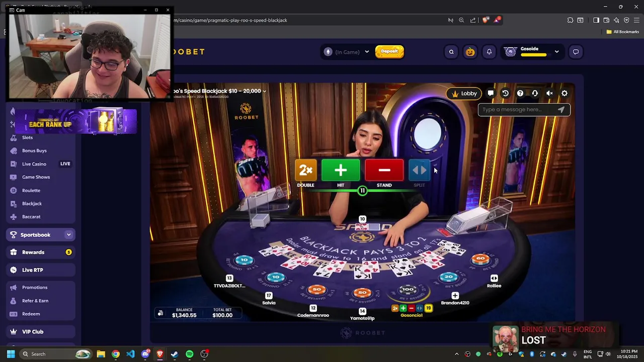The height and width of the screenshot is (362, 644).
Task: Select Roulette in sidebar
Action: tap(31, 191)
